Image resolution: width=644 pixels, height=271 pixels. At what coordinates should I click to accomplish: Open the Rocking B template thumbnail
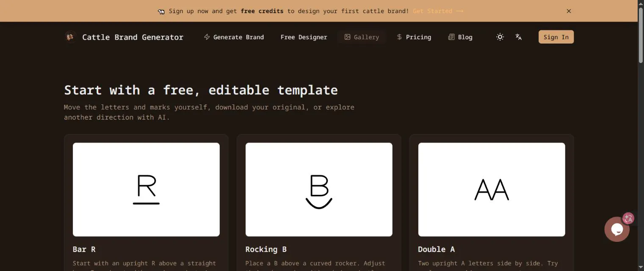pos(319,189)
